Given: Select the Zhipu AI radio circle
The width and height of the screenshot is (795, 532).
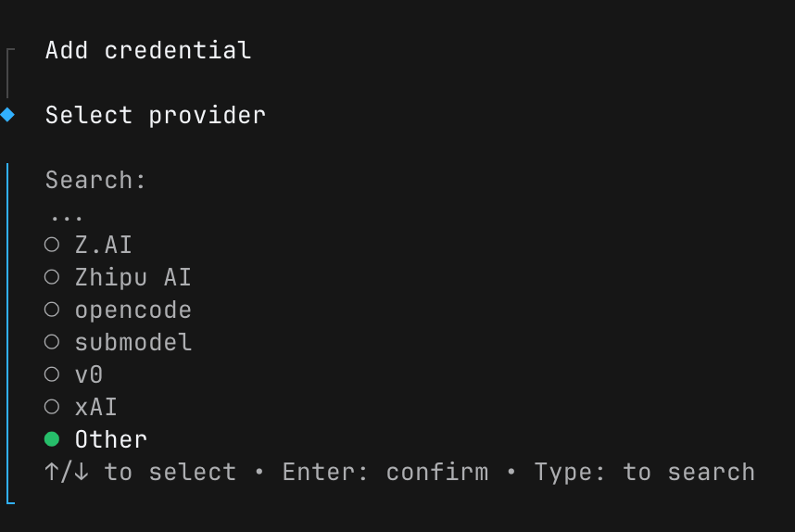Looking at the screenshot, I should point(52,277).
